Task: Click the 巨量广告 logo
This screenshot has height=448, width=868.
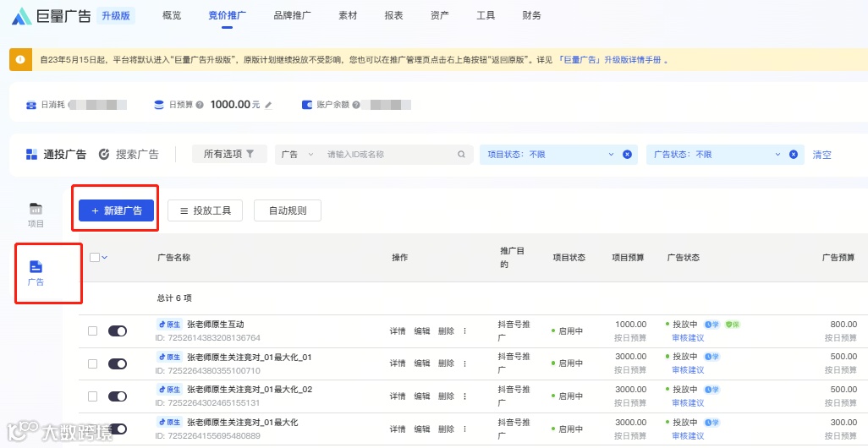Action: (x=51, y=16)
